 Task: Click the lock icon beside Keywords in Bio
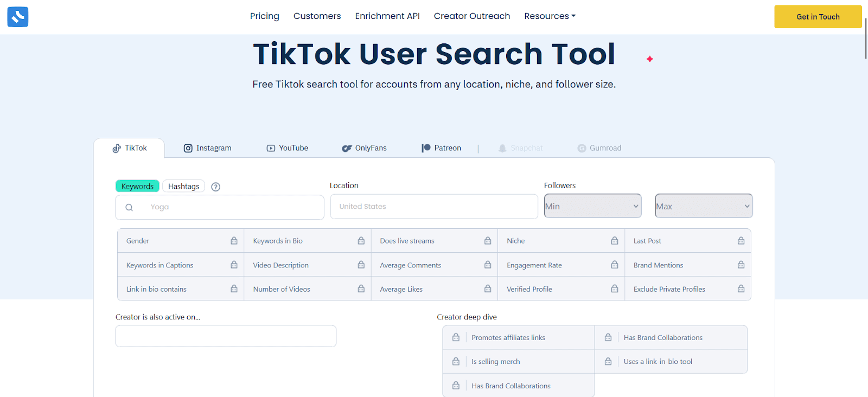361,241
